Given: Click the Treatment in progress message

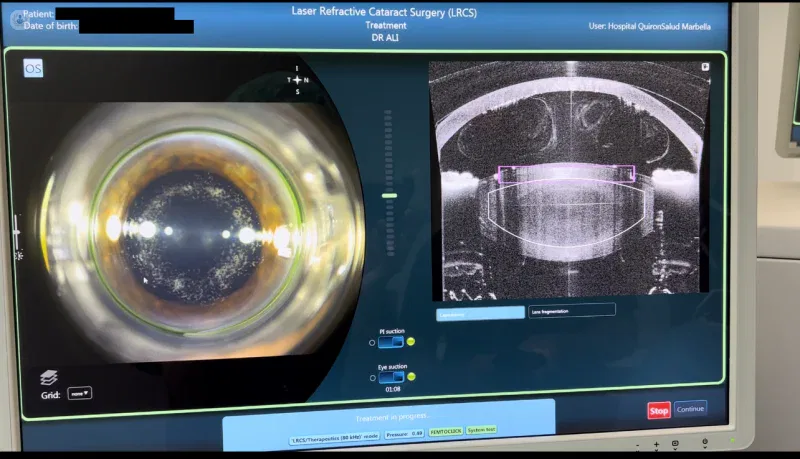Looking at the screenshot, I should pyautogui.click(x=392, y=418).
